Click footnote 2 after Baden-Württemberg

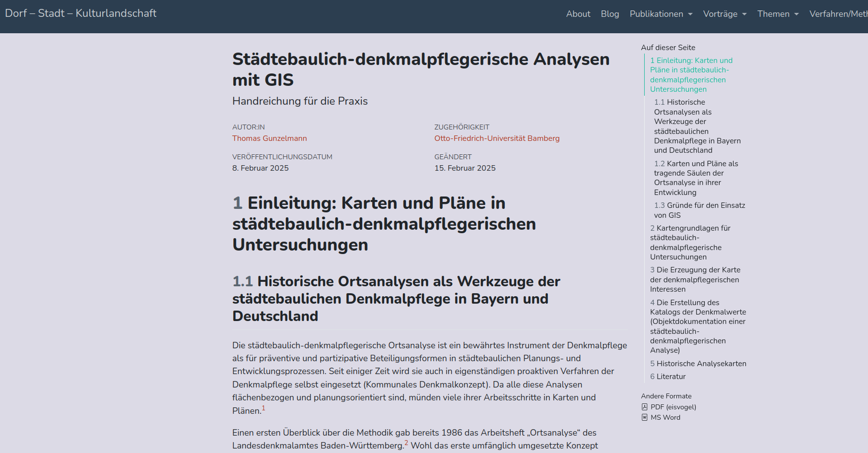[x=406, y=443]
